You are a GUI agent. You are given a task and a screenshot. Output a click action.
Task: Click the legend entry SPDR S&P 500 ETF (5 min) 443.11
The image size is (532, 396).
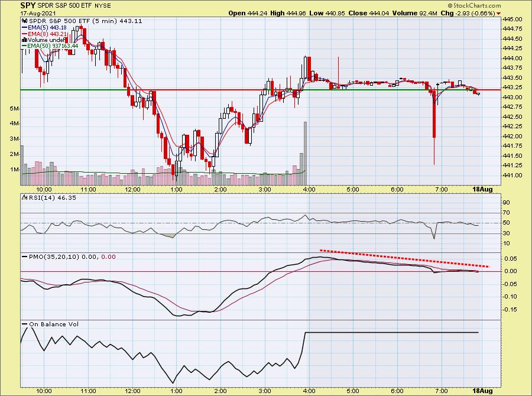coord(86,21)
